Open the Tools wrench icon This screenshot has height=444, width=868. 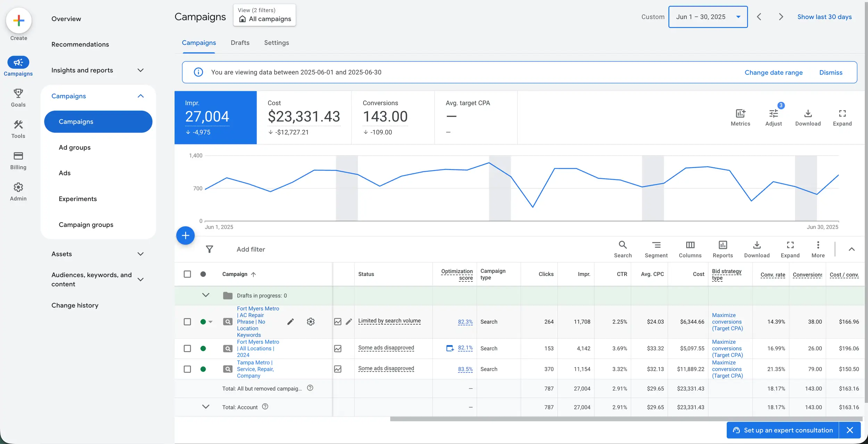[x=18, y=125]
